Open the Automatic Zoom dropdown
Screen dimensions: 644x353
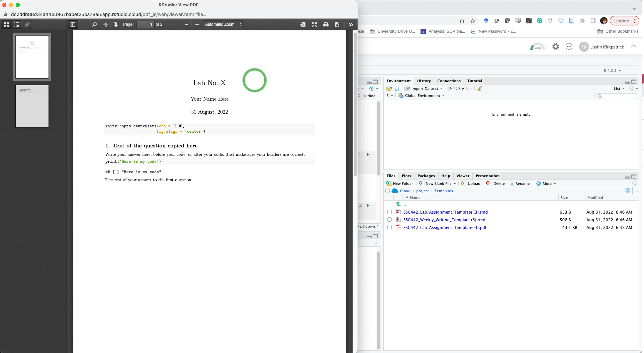pos(223,24)
